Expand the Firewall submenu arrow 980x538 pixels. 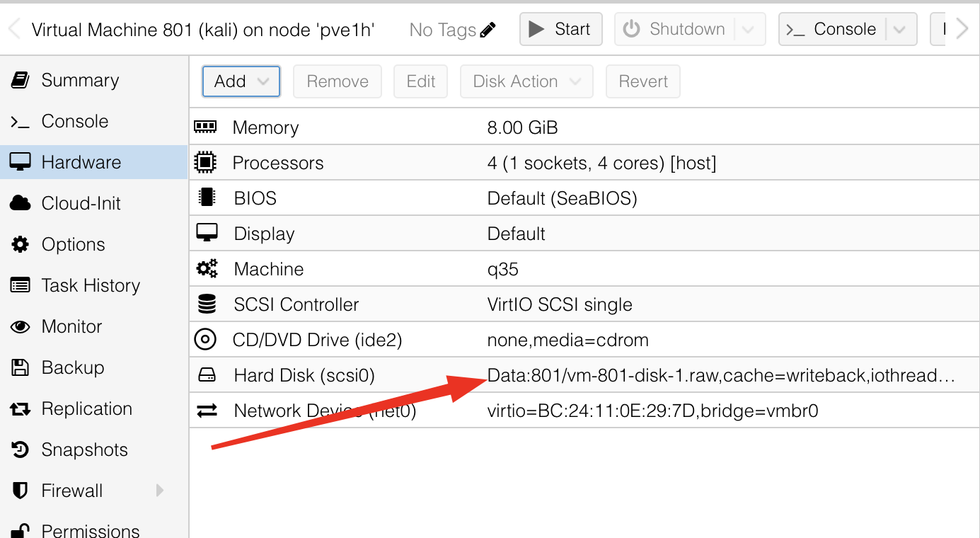point(160,490)
